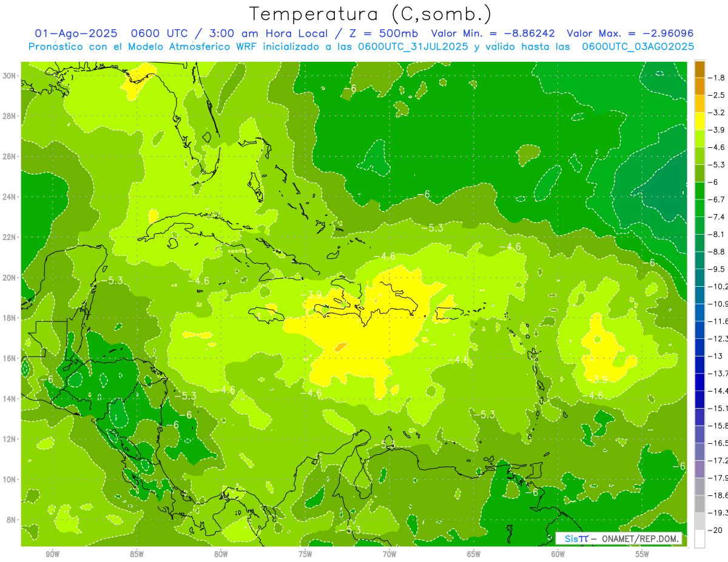Click the "14N" latitude axis label
Image resolution: width=728 pixels, height=562 pixels.
point(9,399)
